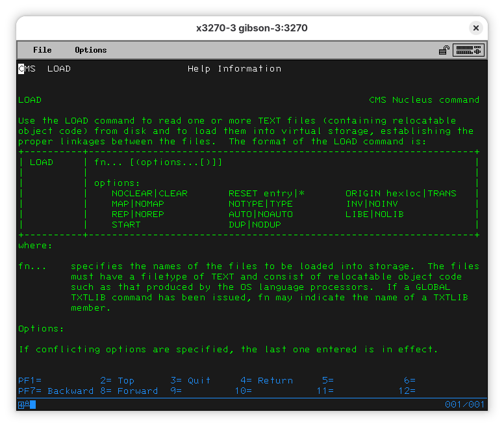Viewport: 504px width, 427px height.
Task: Open the on-screen keypad icon
Action: pos(468,50)
